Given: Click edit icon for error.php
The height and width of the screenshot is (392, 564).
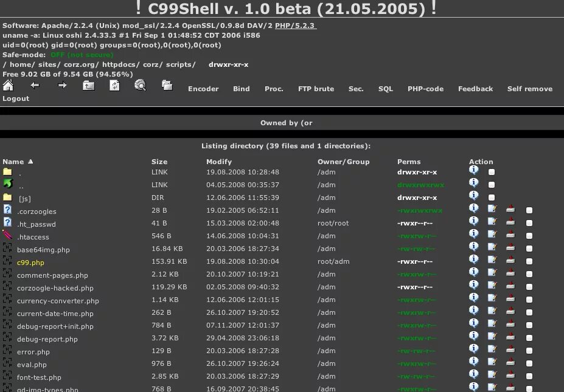Looking at the screenshot, I should point(492,349).
